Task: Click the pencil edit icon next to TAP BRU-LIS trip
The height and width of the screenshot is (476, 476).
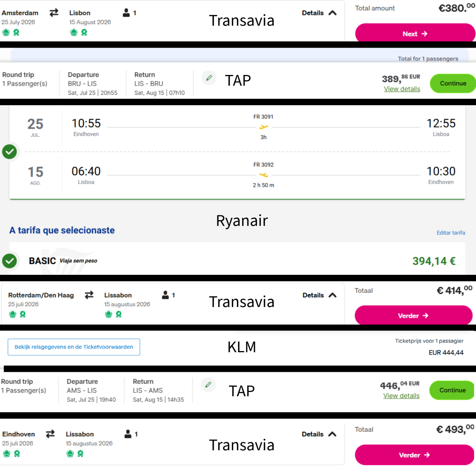Action: pyautogui.click(x=209, y=78)
